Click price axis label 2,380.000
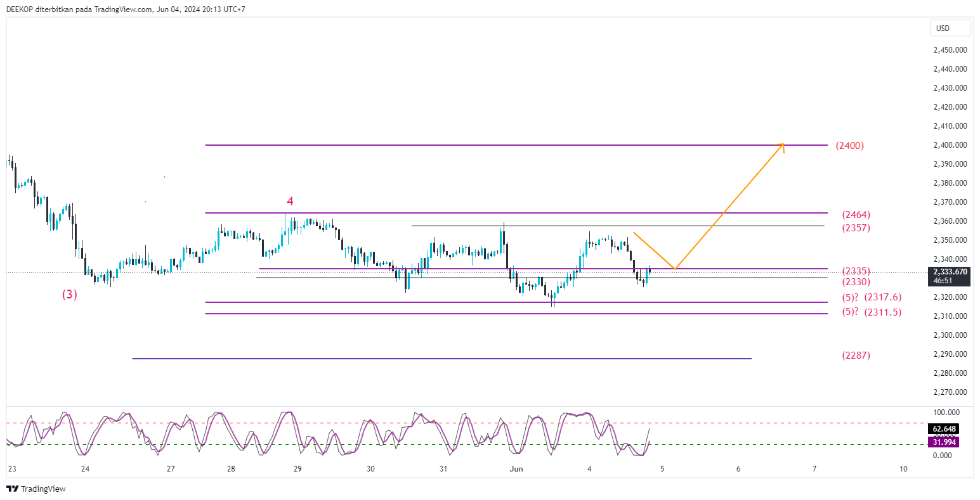The height and width of the screenshot is (500, 980). click(x=950, y=183)
